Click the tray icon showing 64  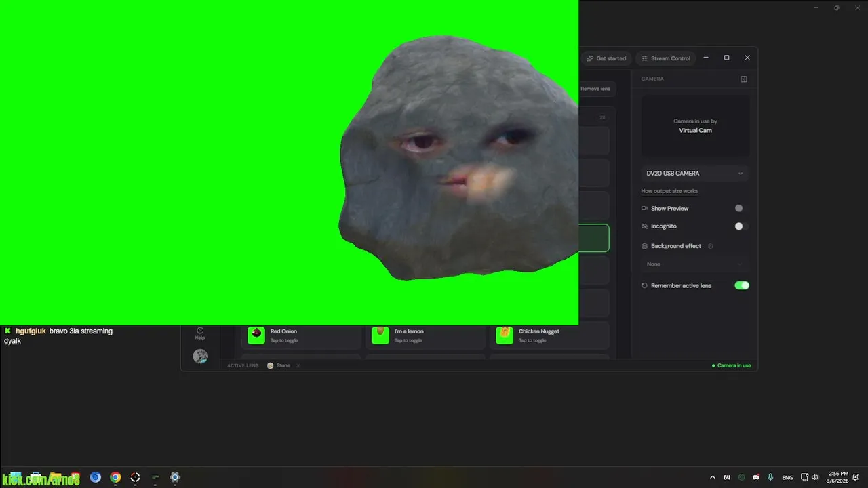pyautogui.click(x=727, y=477)
